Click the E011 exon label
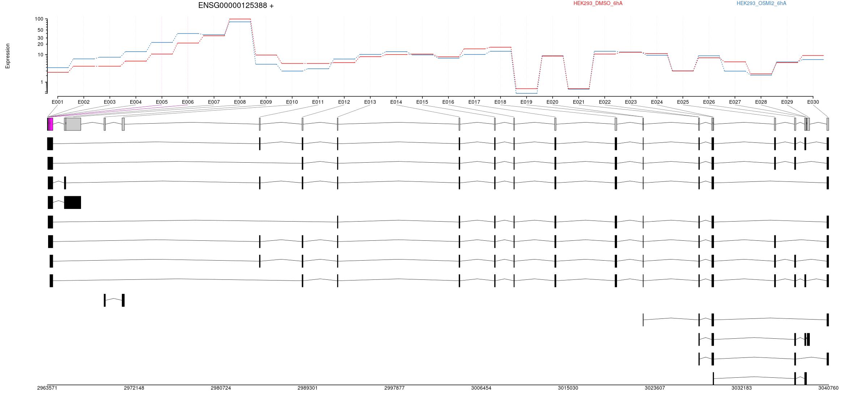This screenshot has width=868, height=394. click(x=318, y=102)
